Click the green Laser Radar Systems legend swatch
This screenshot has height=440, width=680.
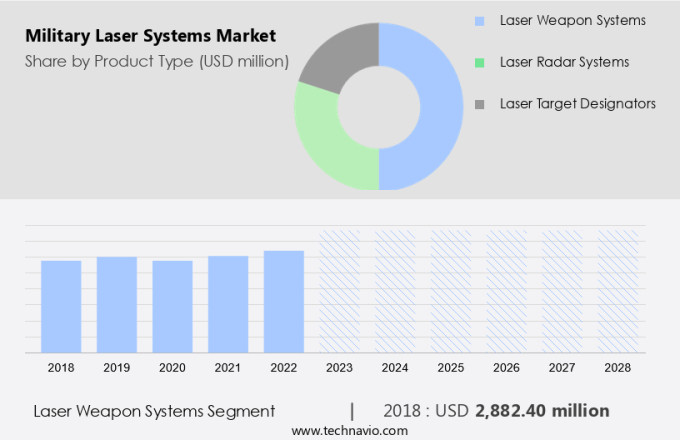click(480, 62)
